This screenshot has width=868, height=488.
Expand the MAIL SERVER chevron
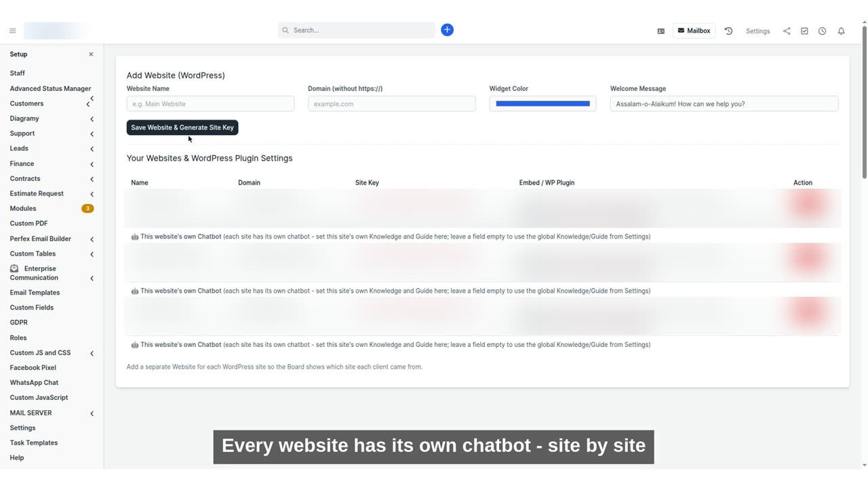click(x=92, y=413)
